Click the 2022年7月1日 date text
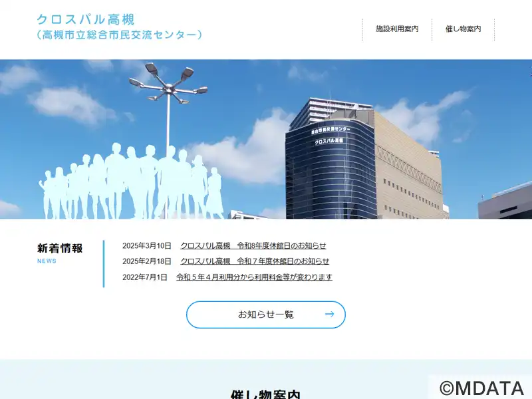 click(x=145, y=277)
